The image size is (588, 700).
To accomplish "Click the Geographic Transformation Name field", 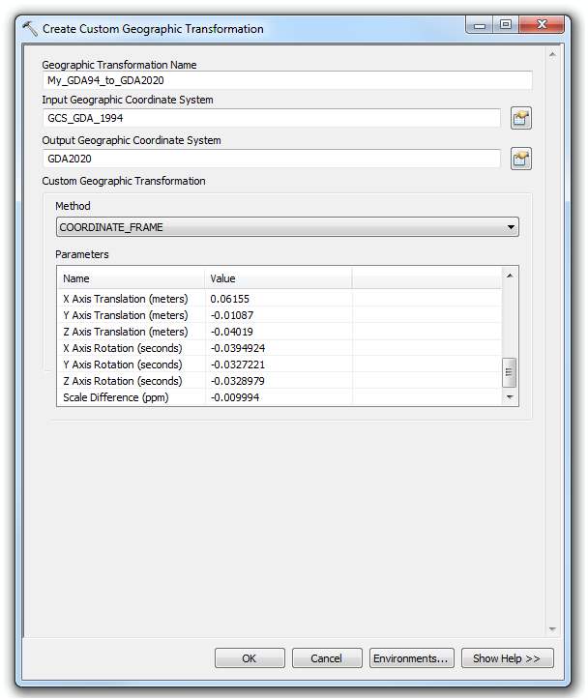I will point(287,80).
